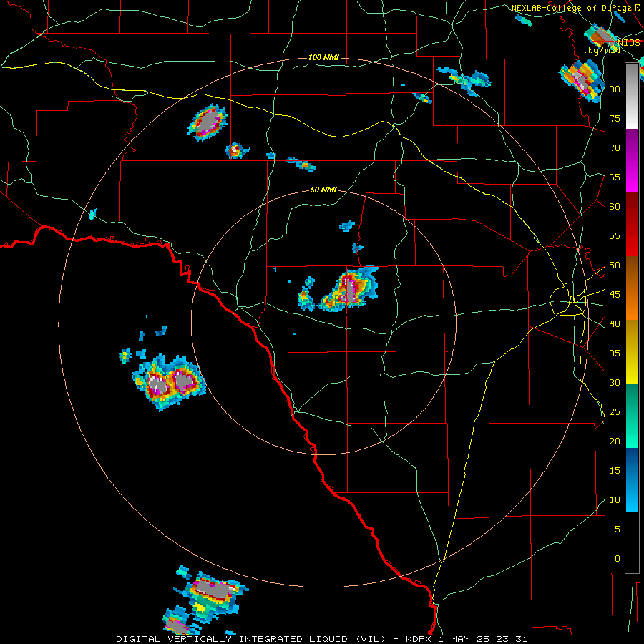Viewport: 644px width, 644px height.
Task: Select the 5 value on the VIL scale
Action: tap(618, 530)
